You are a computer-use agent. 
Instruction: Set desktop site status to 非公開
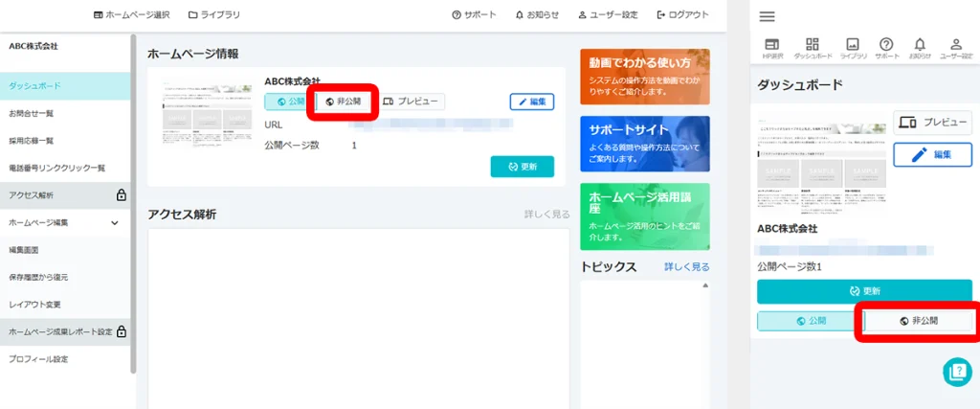[343, 102]
